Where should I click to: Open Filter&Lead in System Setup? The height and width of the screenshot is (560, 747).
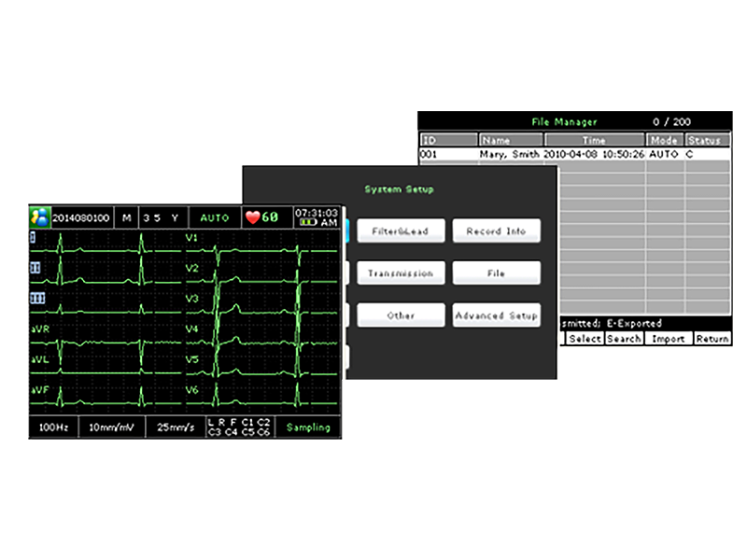[x=401, y=231]
